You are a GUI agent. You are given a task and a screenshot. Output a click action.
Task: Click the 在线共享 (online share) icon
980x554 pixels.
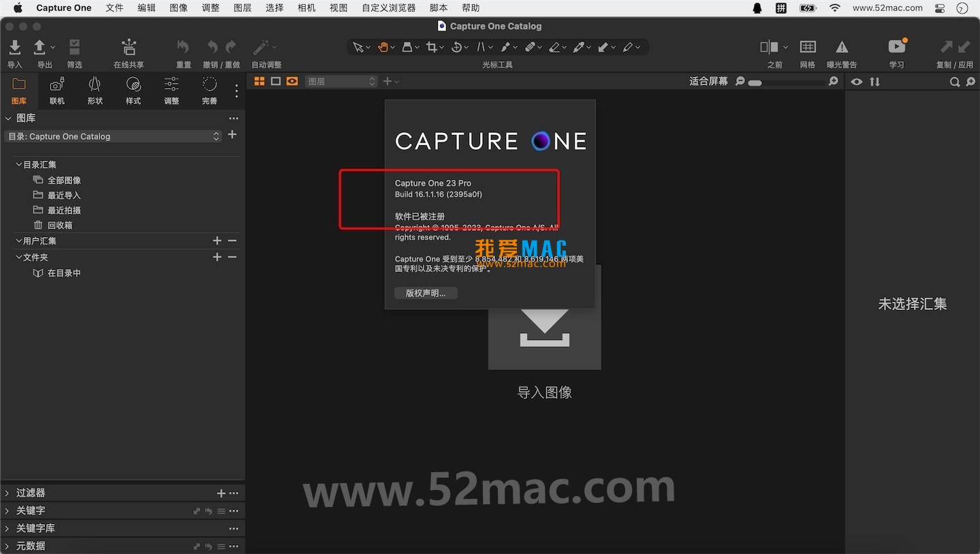[128, 48]
